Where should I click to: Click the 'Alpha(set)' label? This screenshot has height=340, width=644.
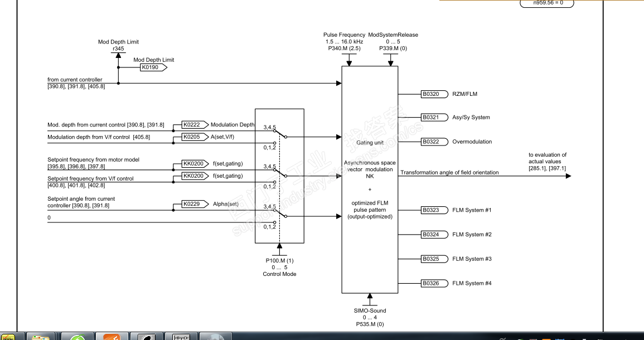pos(225,203)
